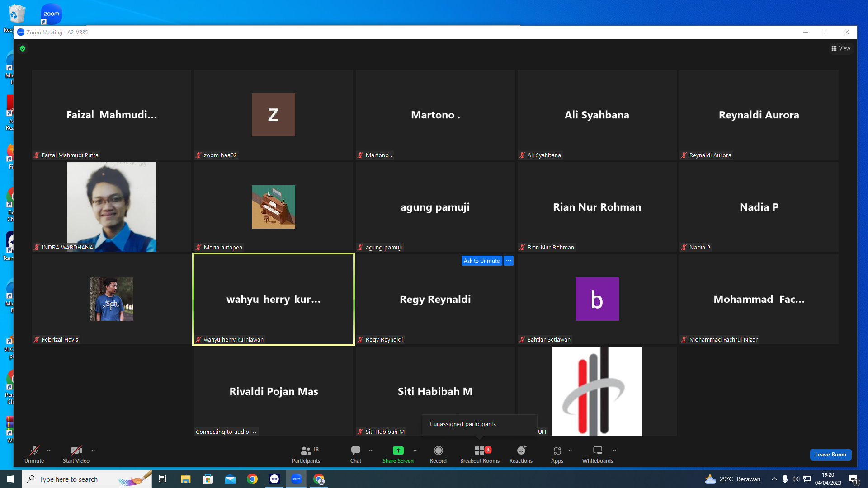Select Martono's participant tile

tap(435, 115)
